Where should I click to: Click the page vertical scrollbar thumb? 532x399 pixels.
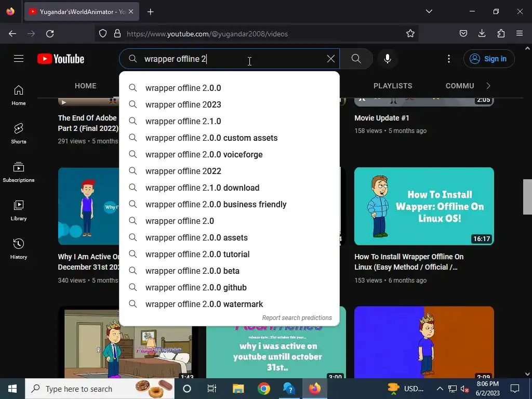pos(527,197)
